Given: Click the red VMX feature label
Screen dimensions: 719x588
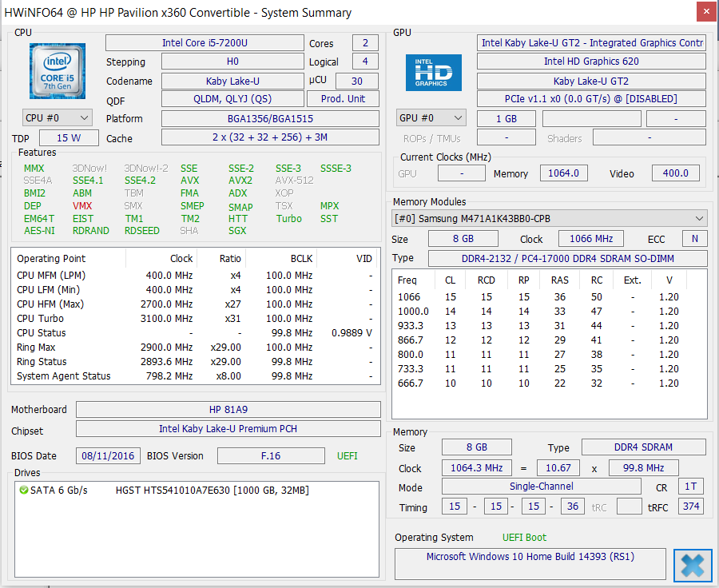Looking at the screenshot, I should click(x=82, y=205).
